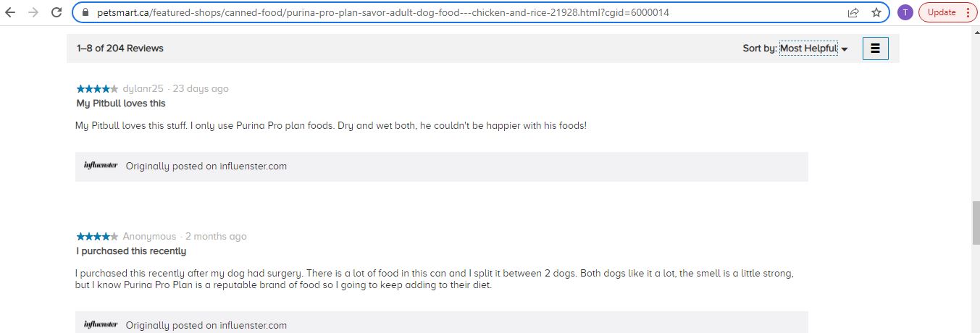Go forward with the forward arrow
The width and height of the screenshot is (980, 333).
[x=33, y=12]
